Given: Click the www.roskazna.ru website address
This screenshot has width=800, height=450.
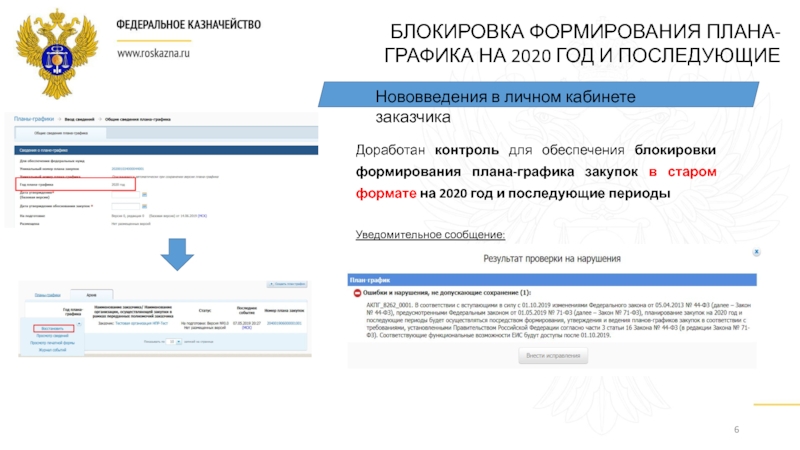Looking at the screenshot, I should pyautogui.click(x=153, y=53).
